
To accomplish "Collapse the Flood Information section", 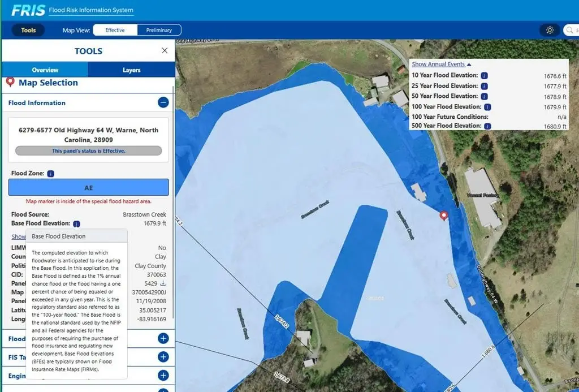I will click(x=163, y=102).
